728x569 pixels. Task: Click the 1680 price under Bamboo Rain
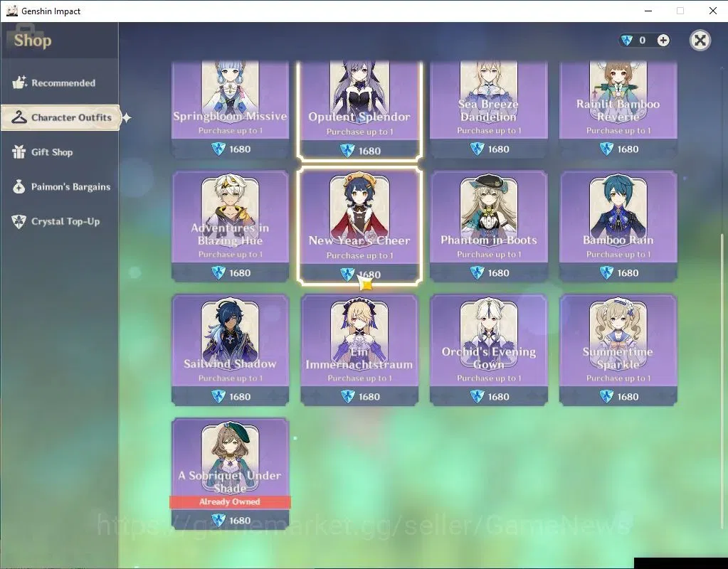pos(628,273)
